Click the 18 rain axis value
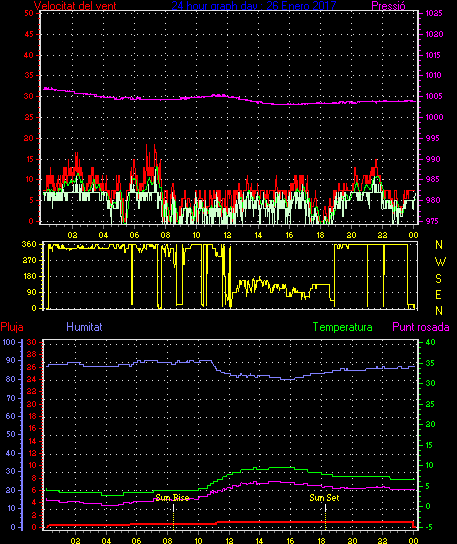The height and width of the screenshot is (544, 457). coord(32,416)
